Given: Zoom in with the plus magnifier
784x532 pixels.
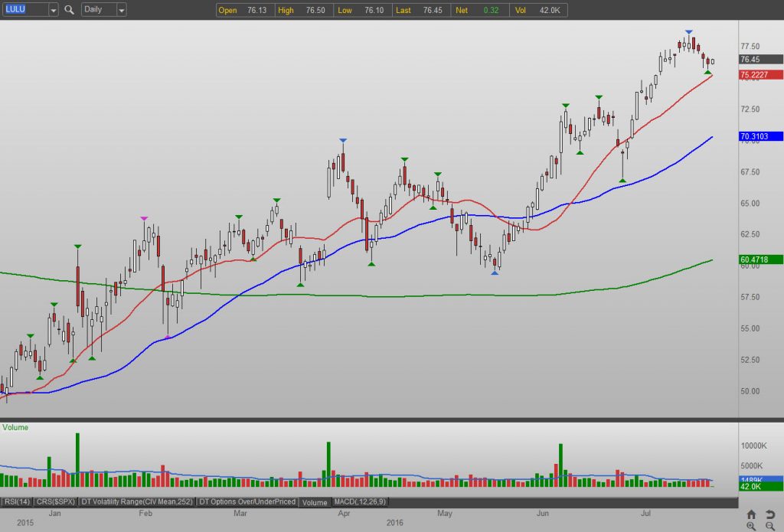Looking at the screenshot, I should pyautogui.click(x=751, y=526).
